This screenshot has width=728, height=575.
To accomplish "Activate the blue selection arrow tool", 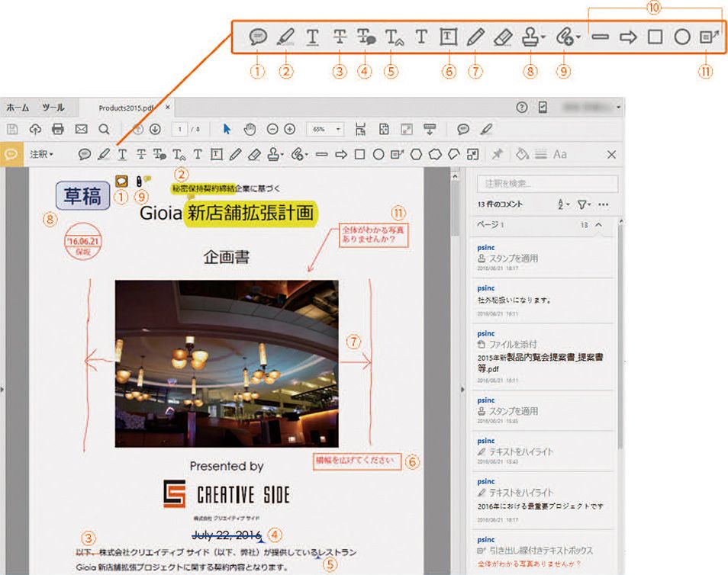I will pos(227,129).
